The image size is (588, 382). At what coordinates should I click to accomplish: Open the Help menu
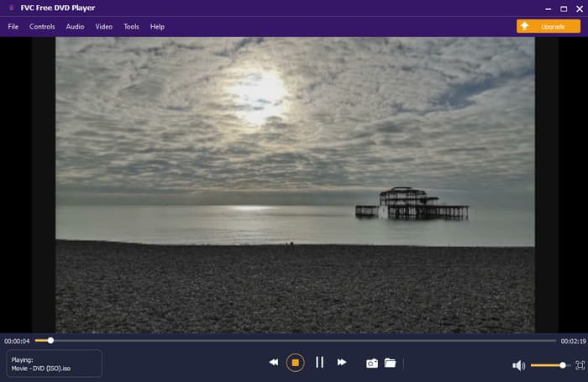[157, 27]
